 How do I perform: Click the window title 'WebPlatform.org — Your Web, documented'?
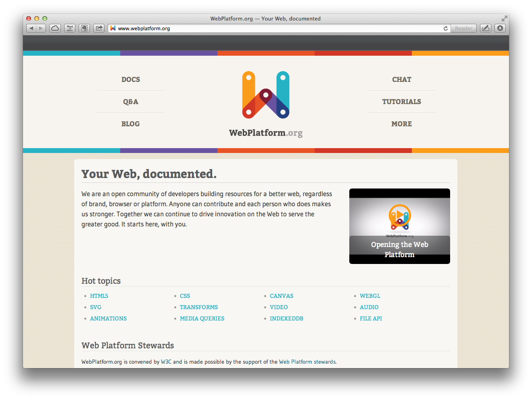click(x=265, y=19)
